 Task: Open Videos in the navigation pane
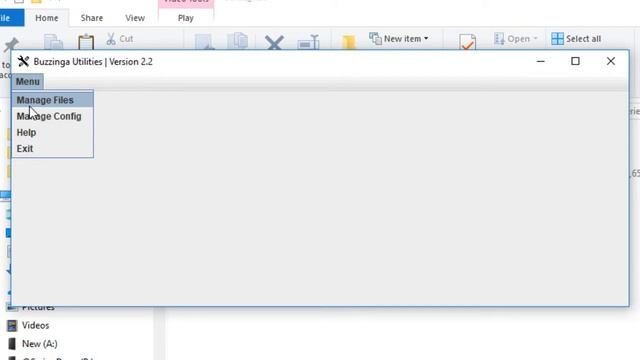tap(36, 325)
